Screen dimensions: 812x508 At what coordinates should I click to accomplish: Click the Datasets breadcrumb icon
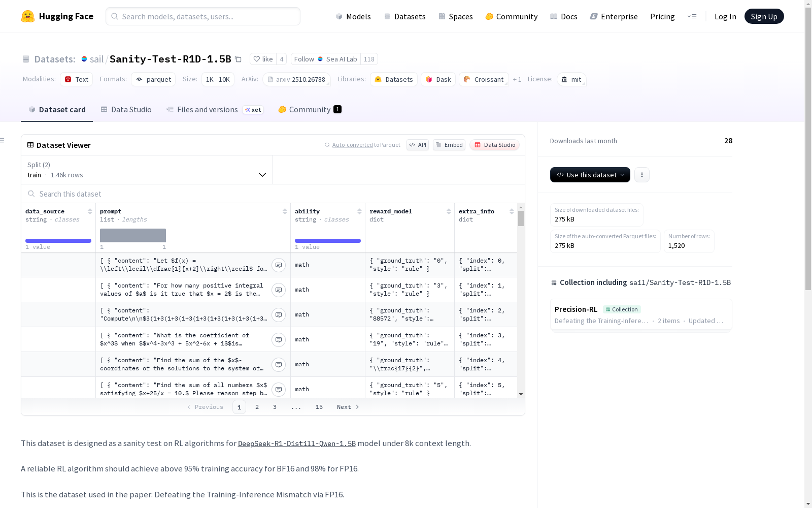[x=26, y=59]
